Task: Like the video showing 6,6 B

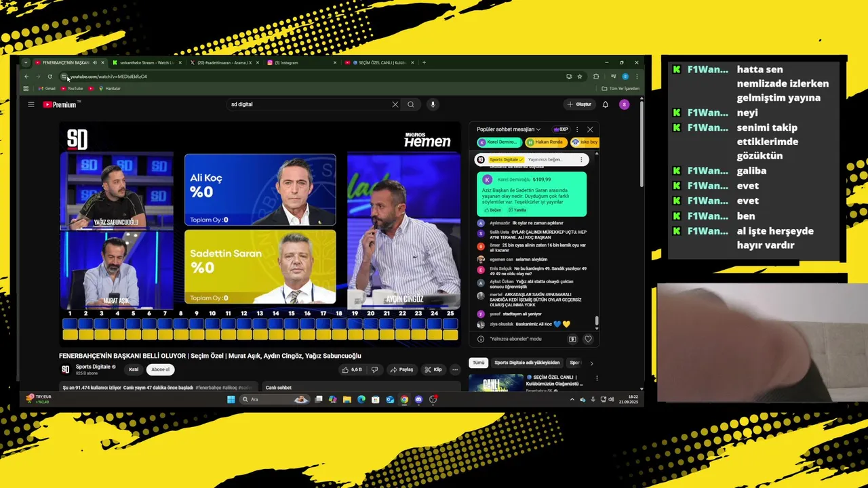Action: coord(352,369)
